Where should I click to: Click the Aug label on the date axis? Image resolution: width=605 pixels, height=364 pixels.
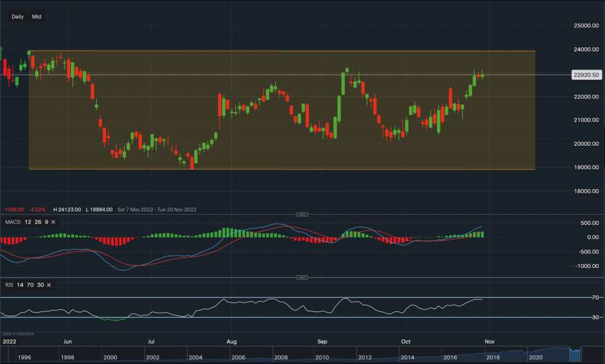pos(231,341)
